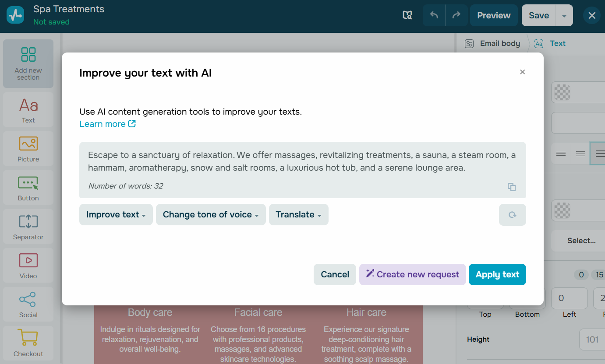Viewport: 605px width, 364px height.
Task: Click the undo arrow in header
Action: point(434,15)
